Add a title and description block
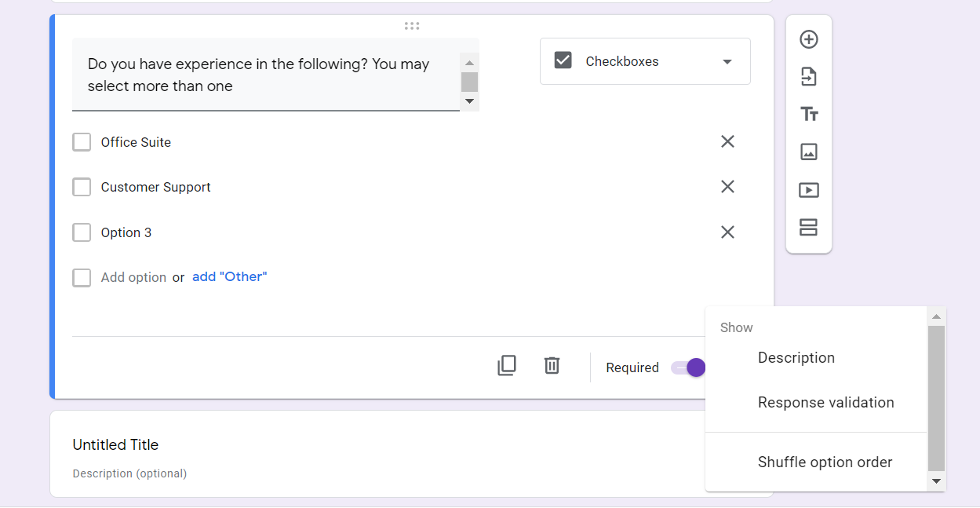Image resolution: width=980 pixels, height=508 pixels. 809,115
